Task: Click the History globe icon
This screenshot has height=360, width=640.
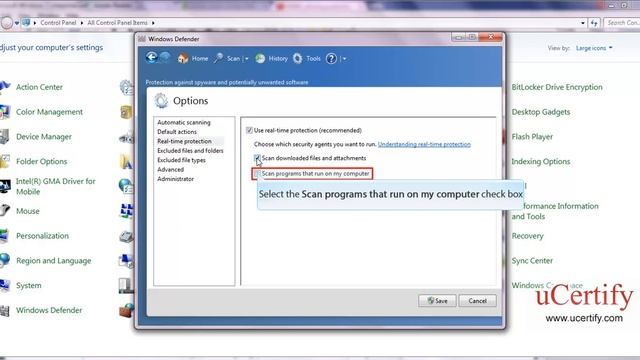Action: [260, 59]
